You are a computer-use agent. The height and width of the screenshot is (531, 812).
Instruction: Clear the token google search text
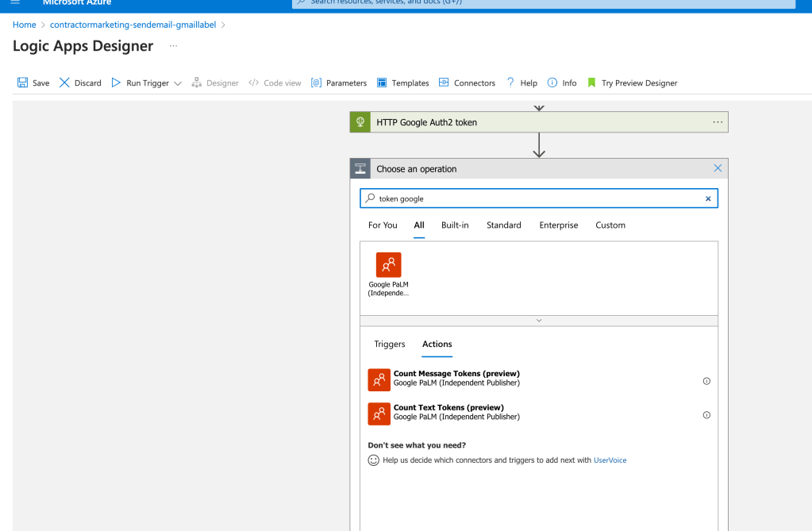click(x=708, y=199)
